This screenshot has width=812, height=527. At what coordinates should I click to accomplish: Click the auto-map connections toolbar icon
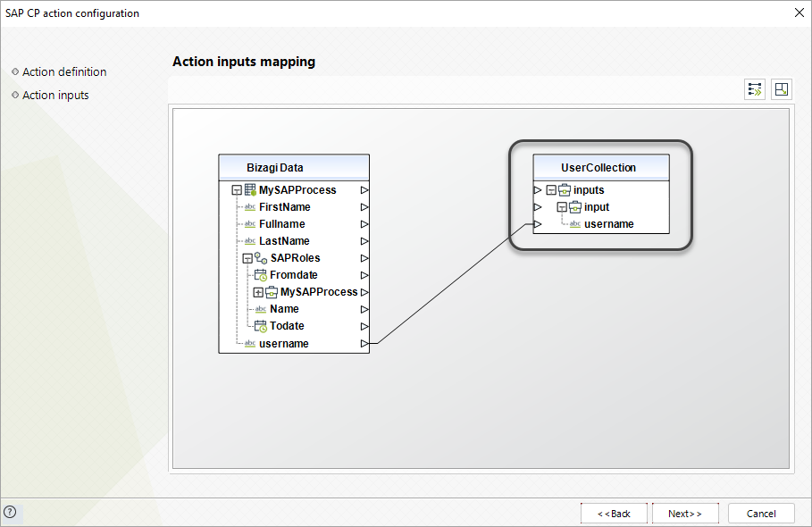pyautogui.click(x=755, y=89)
